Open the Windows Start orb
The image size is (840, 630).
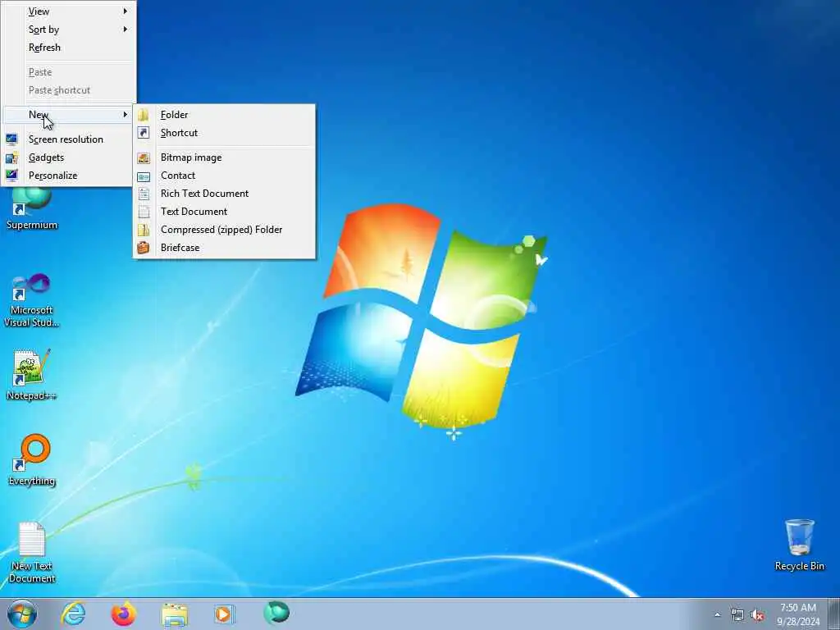pyautogui.click(x=22, y=614)
